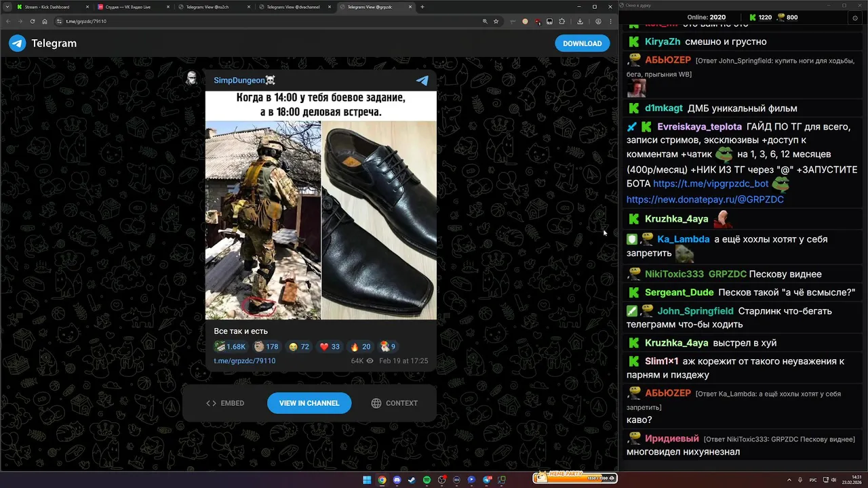Click the Online 2020 viewer counter
This screenshot has width=868, height=488.
coord(706,18)
